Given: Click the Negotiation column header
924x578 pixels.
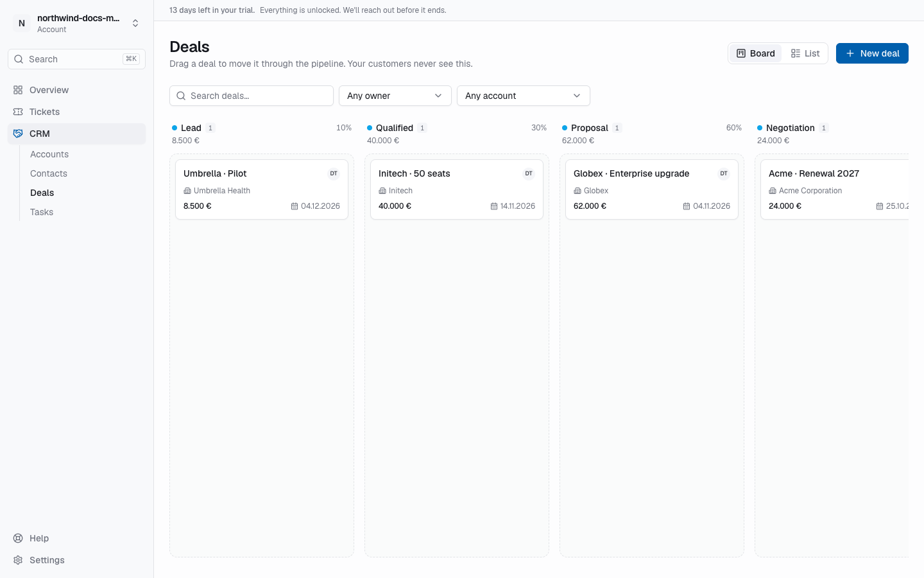Looking at the screenshot, I should pyautogui.click(x=791, y=128).
